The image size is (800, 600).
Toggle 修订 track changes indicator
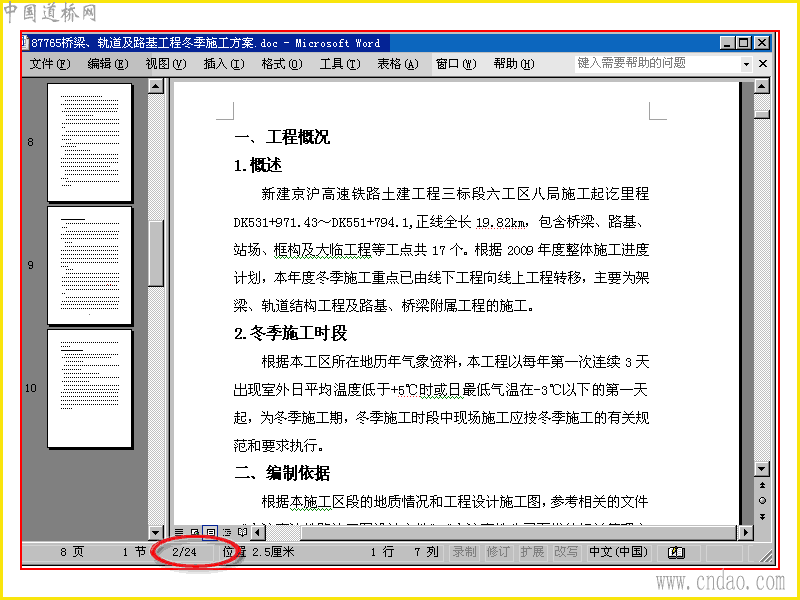498,552
